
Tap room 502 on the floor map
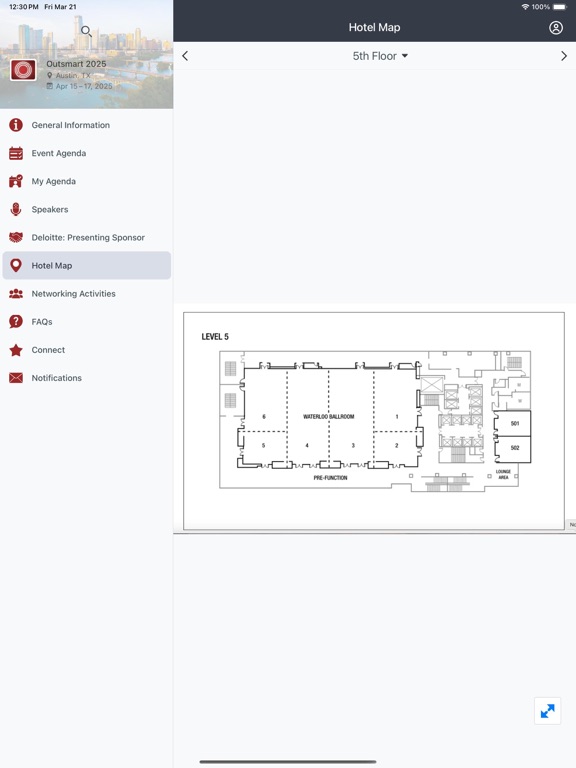click(515, 448)
